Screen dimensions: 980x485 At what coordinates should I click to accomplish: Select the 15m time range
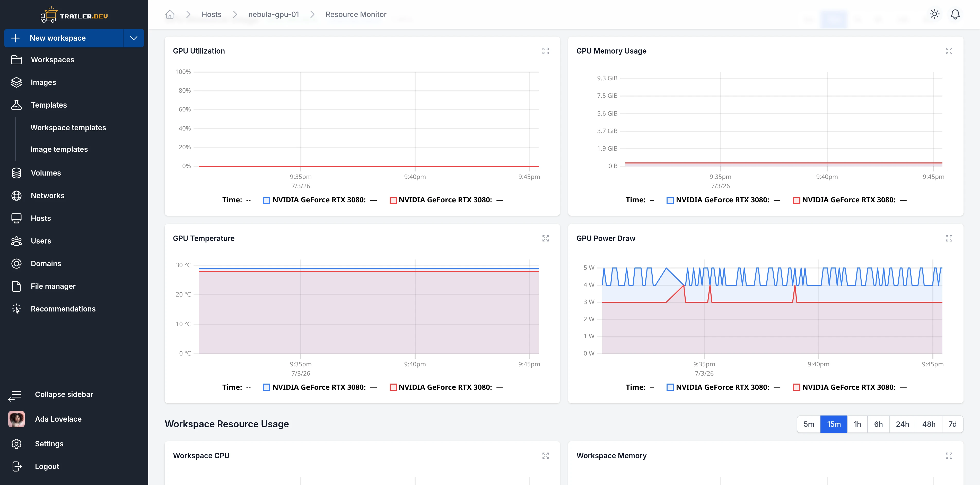pos(834,424)
